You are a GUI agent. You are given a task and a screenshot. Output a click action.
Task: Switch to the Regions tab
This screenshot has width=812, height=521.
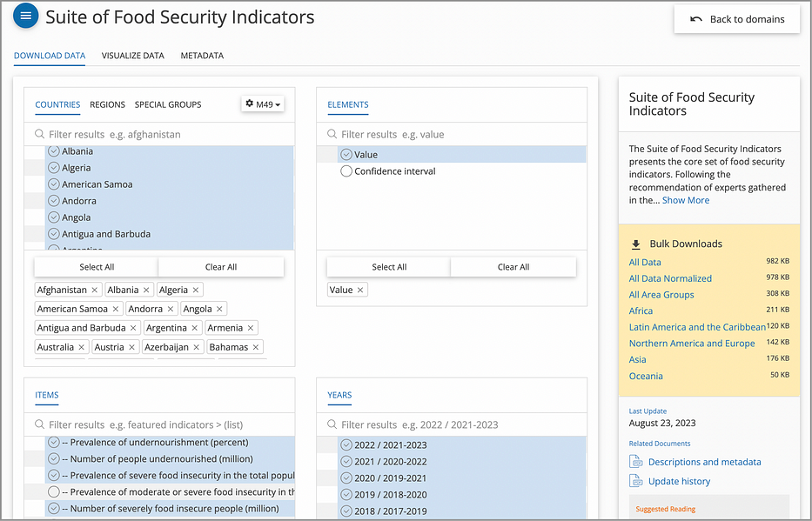coord(107,104)
